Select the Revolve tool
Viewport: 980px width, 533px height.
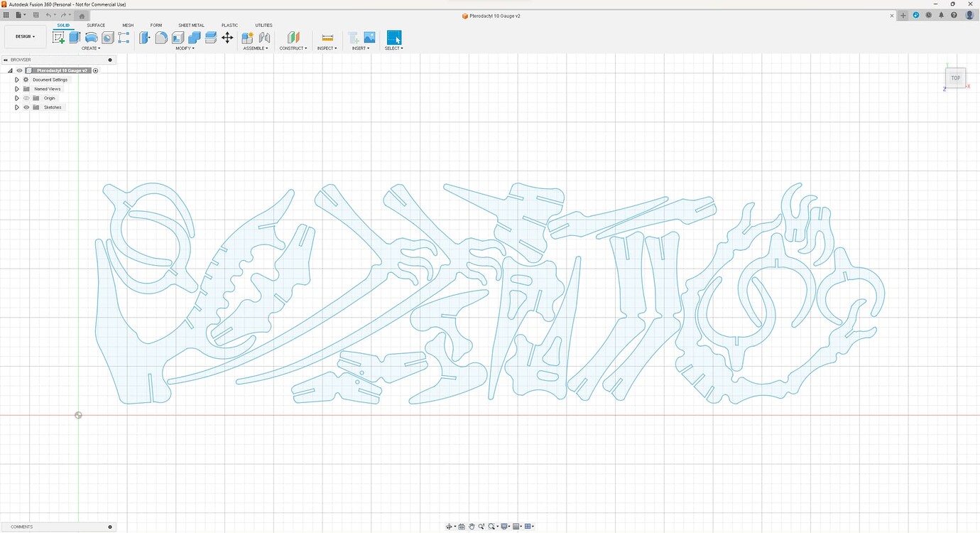[x=91, y=37]
